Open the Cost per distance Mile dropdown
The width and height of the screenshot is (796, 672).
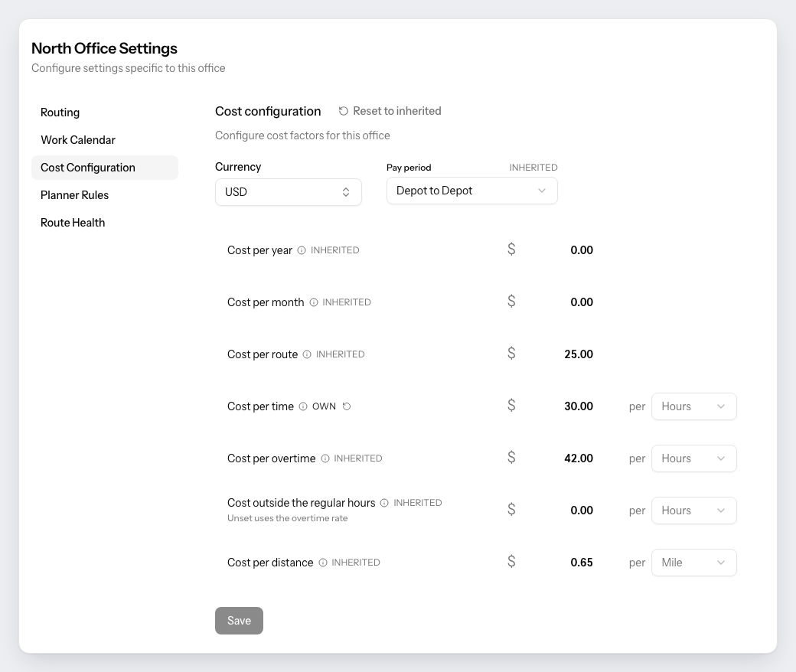point(694,563)
